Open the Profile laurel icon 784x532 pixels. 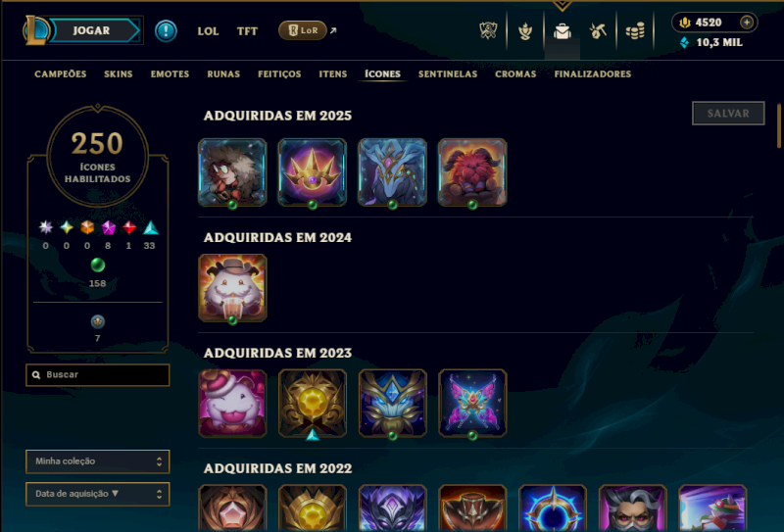[x=525, y=31]
